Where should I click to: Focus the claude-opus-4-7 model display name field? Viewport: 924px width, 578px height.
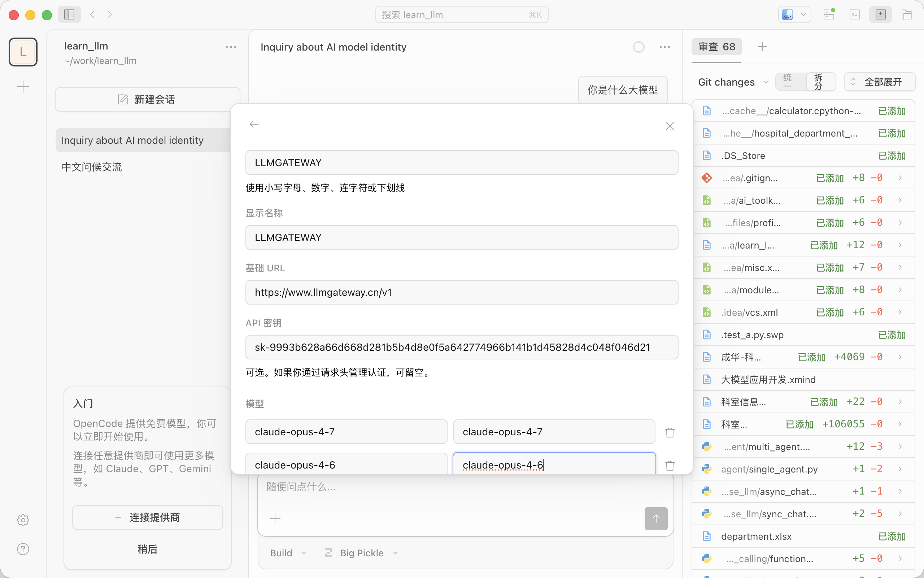[554, 432]
